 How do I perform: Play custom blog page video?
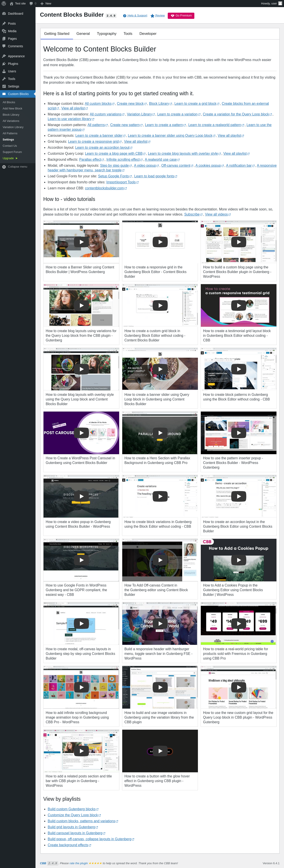click(239, 242)
